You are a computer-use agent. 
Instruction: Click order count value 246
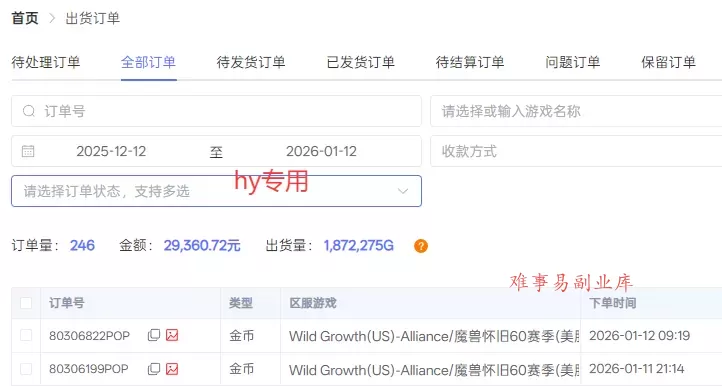point(82,246)
